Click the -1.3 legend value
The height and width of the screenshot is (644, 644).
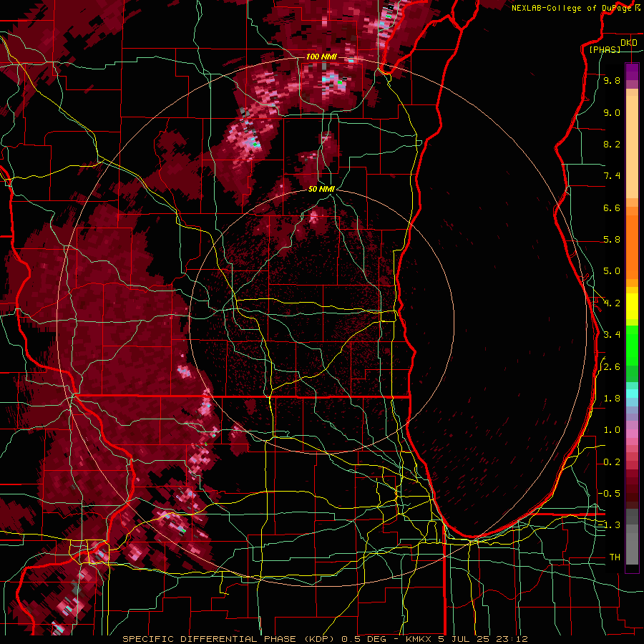(610, 526)
